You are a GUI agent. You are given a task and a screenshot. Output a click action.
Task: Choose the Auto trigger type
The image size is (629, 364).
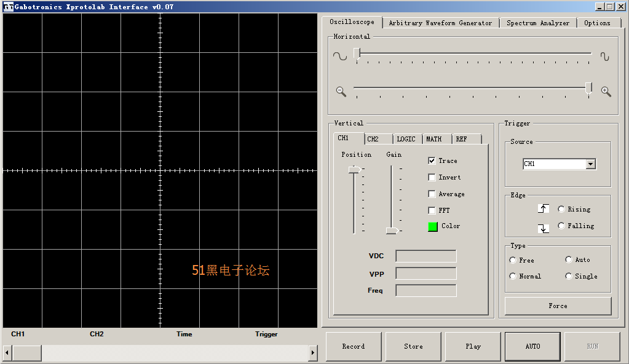(568, 259)
